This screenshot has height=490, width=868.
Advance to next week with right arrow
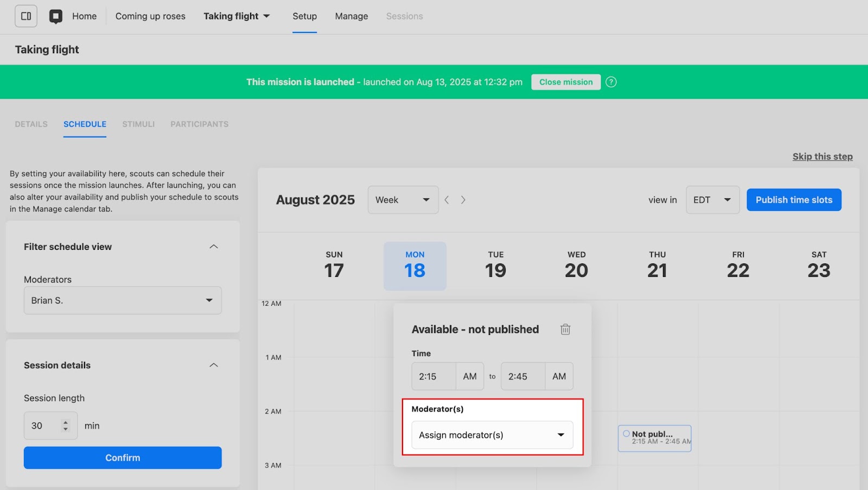coord(463,200)
